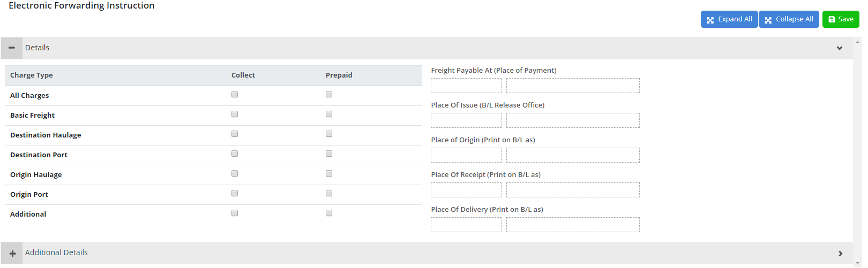Click the plus icon beside Additional Details
The width and height of the screenshot is (868, 268).
click(x=12, y=254)
